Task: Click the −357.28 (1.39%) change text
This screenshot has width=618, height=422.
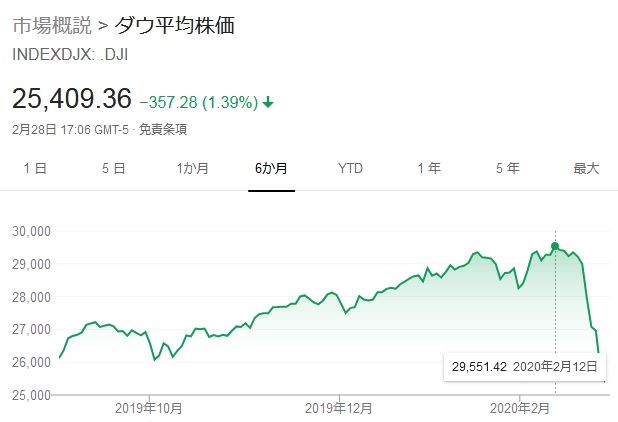Action: pos(199,102)
